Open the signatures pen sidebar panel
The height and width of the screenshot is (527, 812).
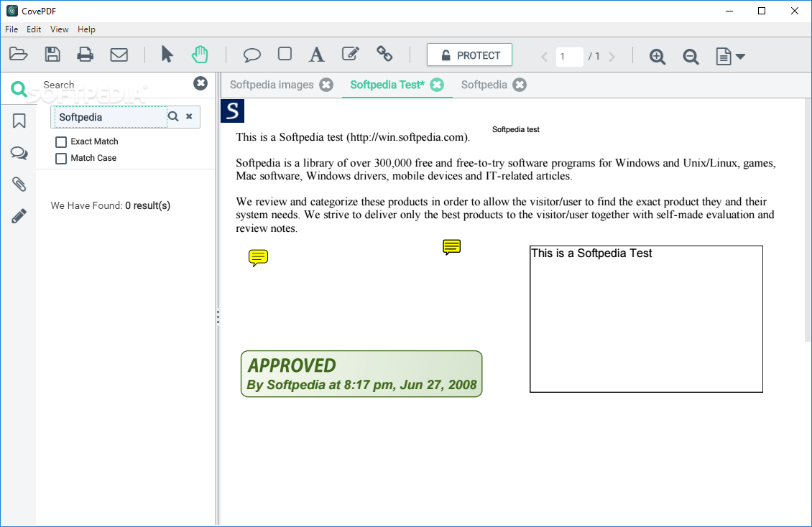click(19, 215)
